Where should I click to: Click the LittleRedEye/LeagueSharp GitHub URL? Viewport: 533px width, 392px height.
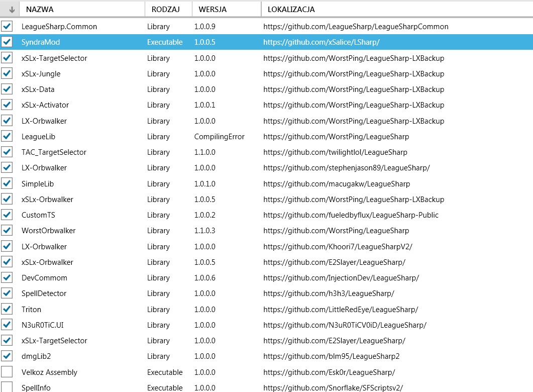(x=341, y=310)
